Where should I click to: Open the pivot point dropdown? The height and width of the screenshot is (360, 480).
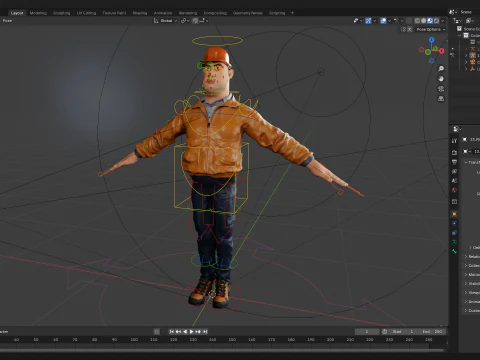185,21
